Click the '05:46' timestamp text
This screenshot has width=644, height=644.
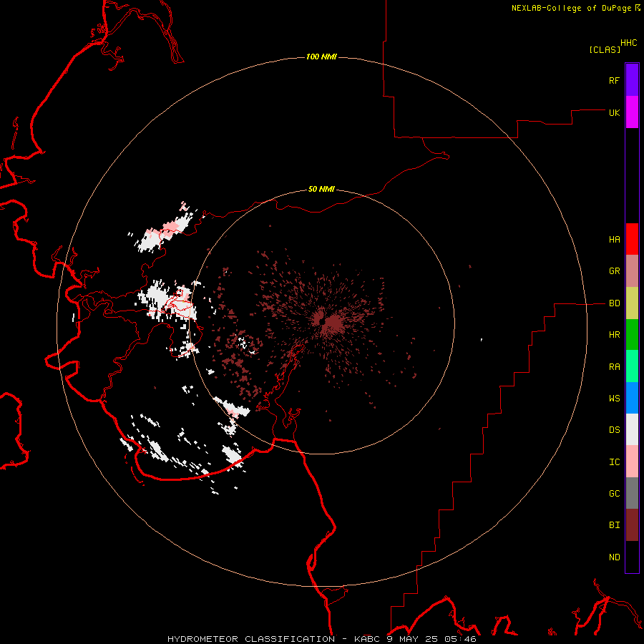[462, 639]
